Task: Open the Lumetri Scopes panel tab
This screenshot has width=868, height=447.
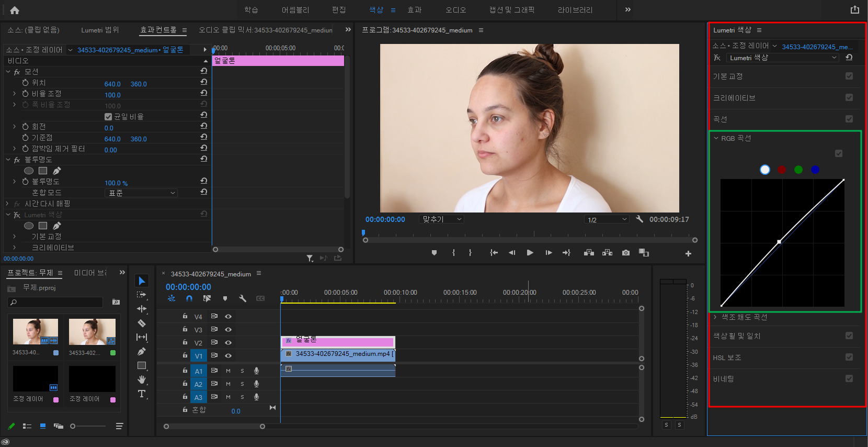Action: click(x=100, y=30)
